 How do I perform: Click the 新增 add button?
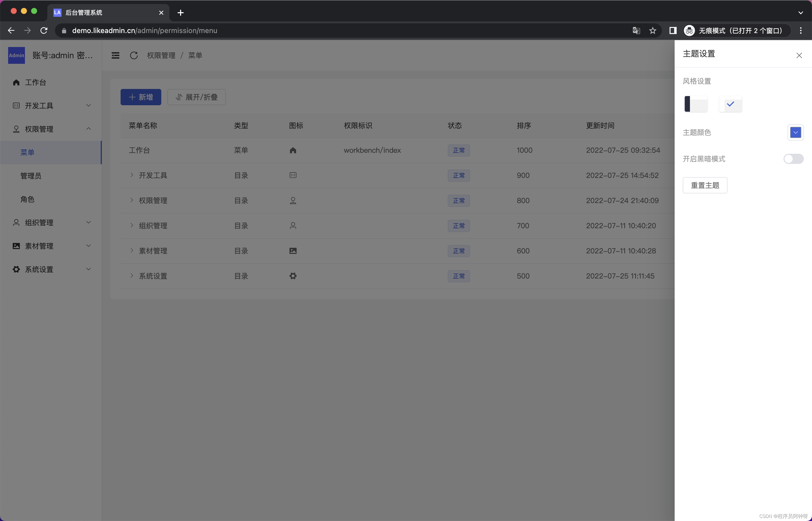coord(141,97)
